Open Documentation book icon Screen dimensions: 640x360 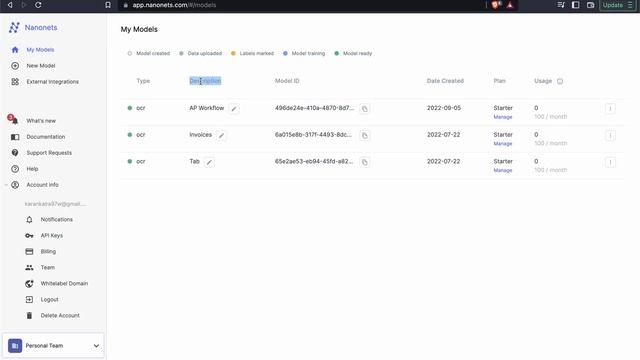coord(15,137)
